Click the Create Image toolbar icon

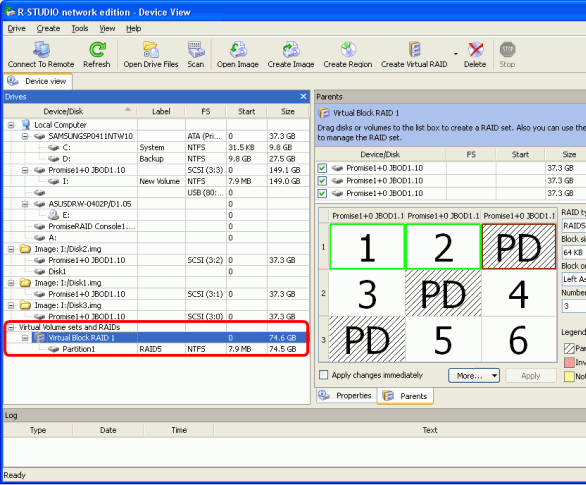(291, 49)
